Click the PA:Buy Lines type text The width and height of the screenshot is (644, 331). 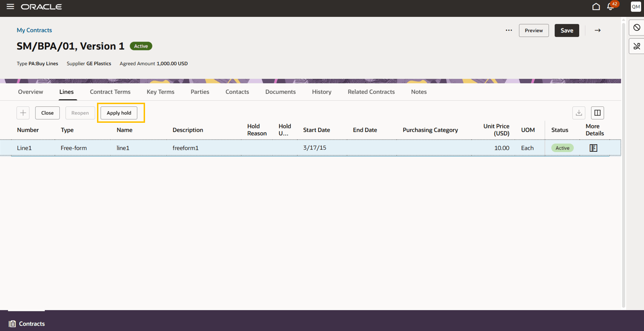click(x=43, y=63)
